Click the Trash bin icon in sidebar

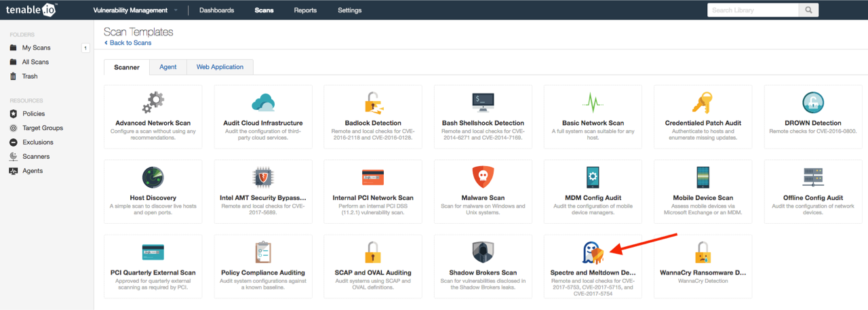pos(13,76)
